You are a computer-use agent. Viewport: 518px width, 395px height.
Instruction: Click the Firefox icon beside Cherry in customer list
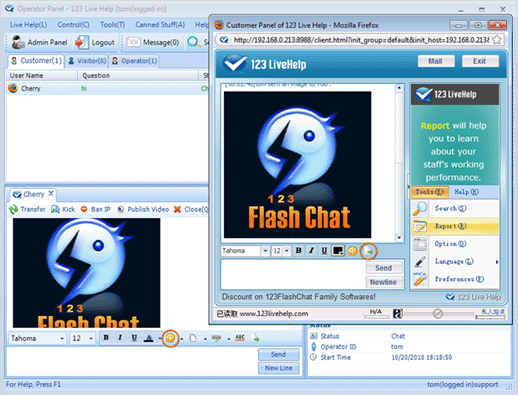pos(13,88)
